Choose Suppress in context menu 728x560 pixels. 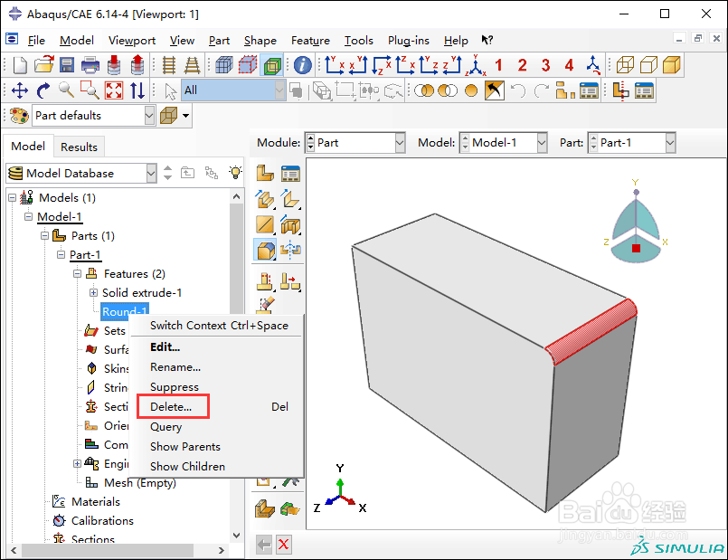click(x=175, y=387)
